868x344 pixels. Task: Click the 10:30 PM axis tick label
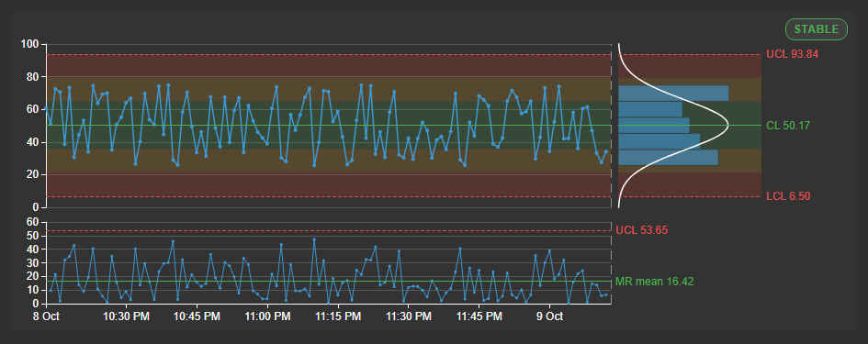coord(127,316)
